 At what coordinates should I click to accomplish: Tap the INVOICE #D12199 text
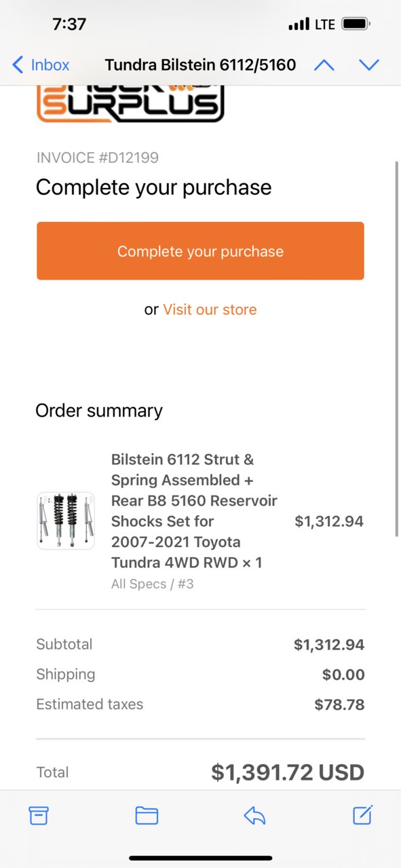click(x=97, y=158)
